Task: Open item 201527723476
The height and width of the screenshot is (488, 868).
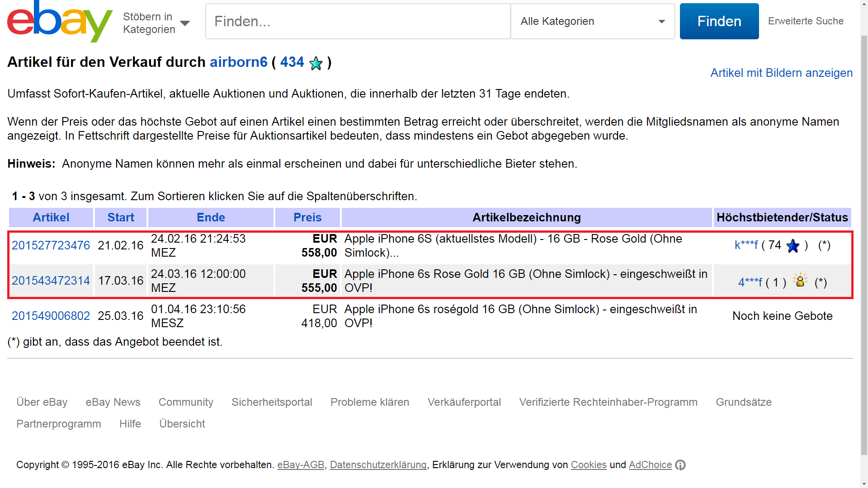Action: [51, 245]
